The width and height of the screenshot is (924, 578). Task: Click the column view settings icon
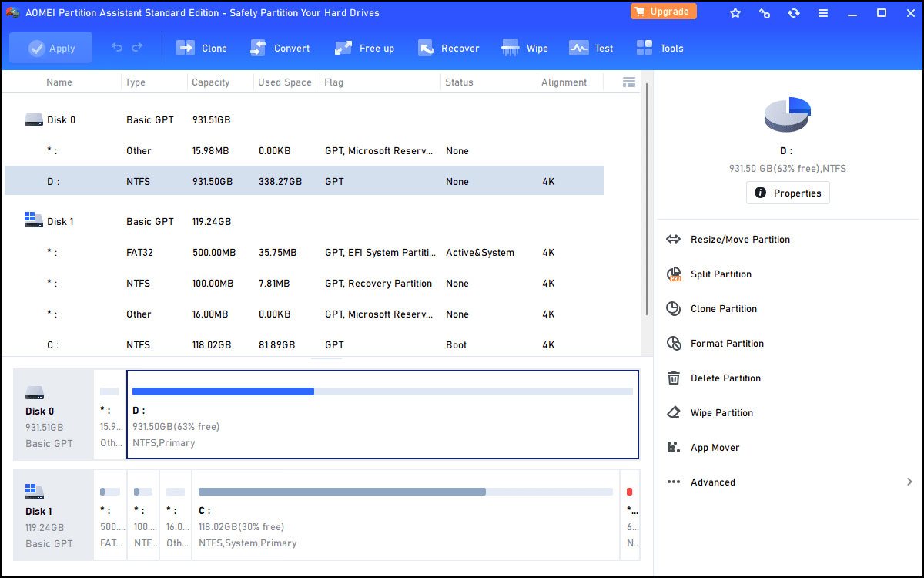click(628, 82)
